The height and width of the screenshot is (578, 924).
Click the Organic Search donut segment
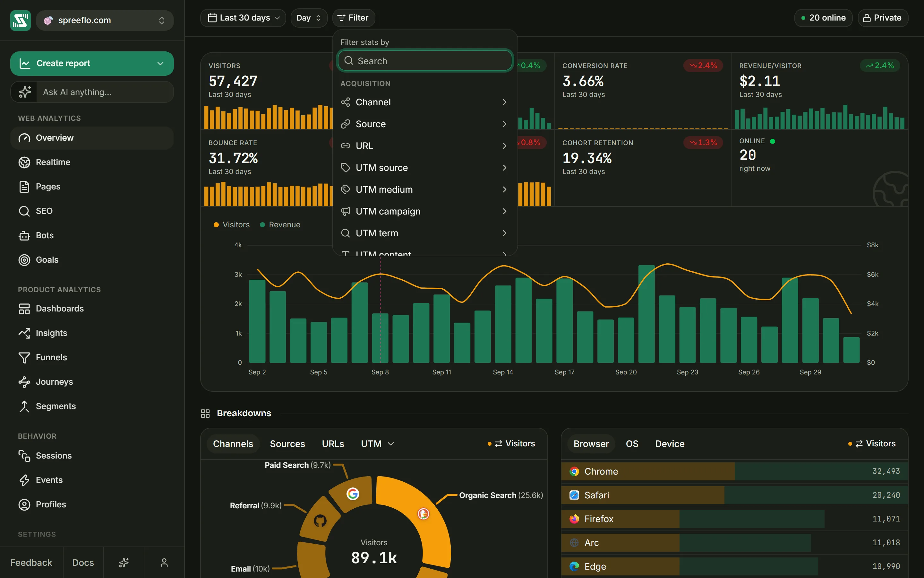(x=424, y=514)
